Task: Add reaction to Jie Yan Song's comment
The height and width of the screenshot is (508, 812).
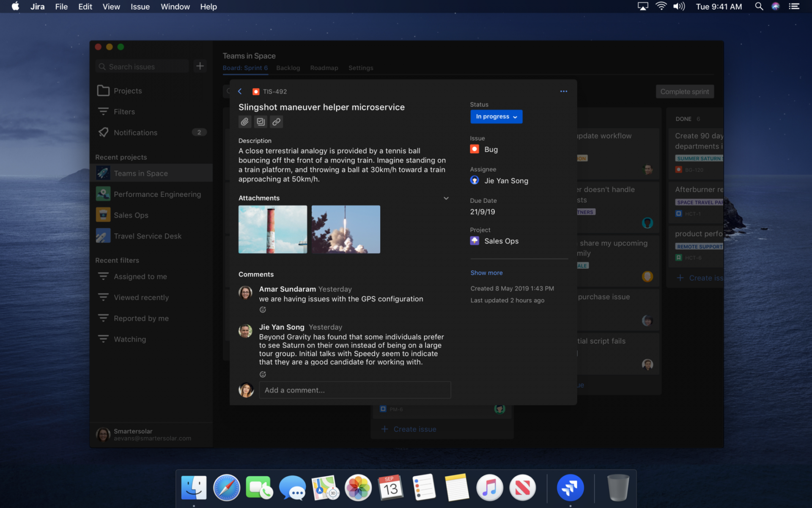Action: [x=263, y=374]
